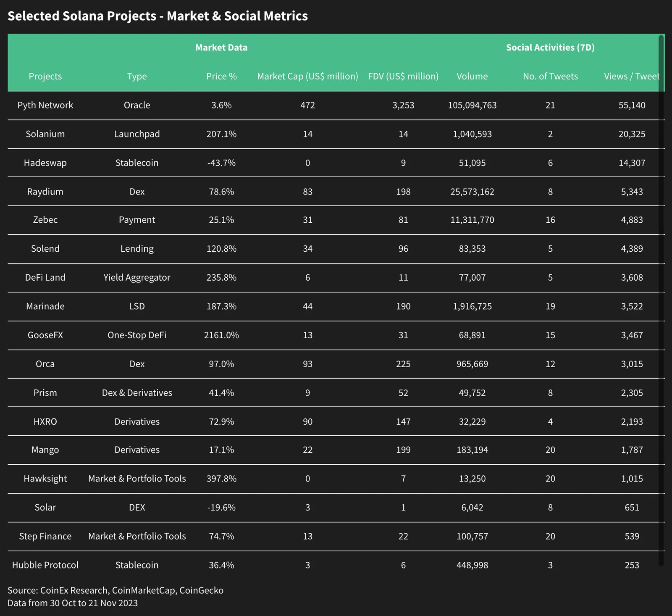The height and width of the screenshot is (616, 672).
Task: Click the Hubble Protocol project cell
Action: pyautogui.click(x=45, y=565)
